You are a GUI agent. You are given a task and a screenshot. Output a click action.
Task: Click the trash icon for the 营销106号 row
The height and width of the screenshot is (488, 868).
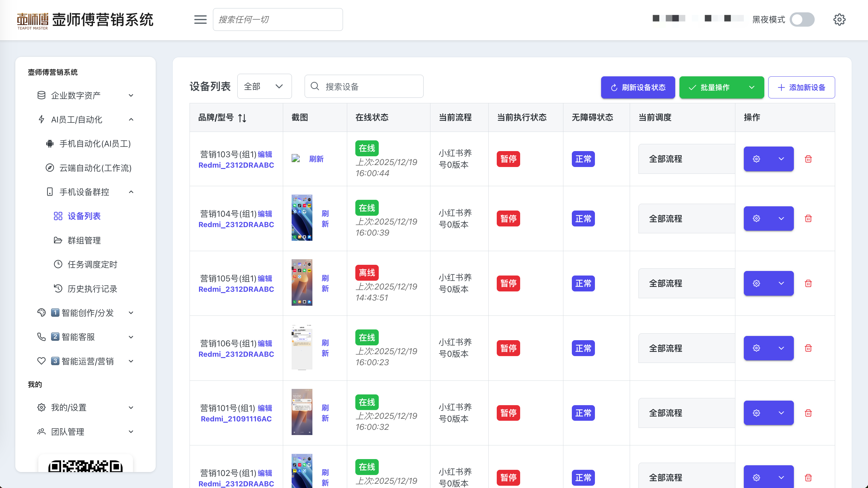808,348
